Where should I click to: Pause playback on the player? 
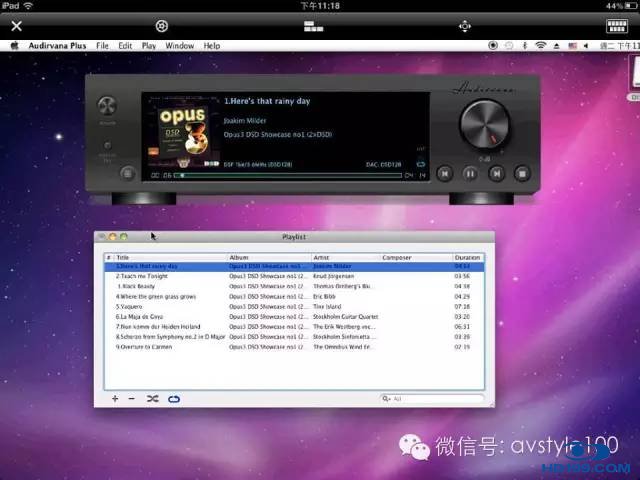[x=470, y=174]
